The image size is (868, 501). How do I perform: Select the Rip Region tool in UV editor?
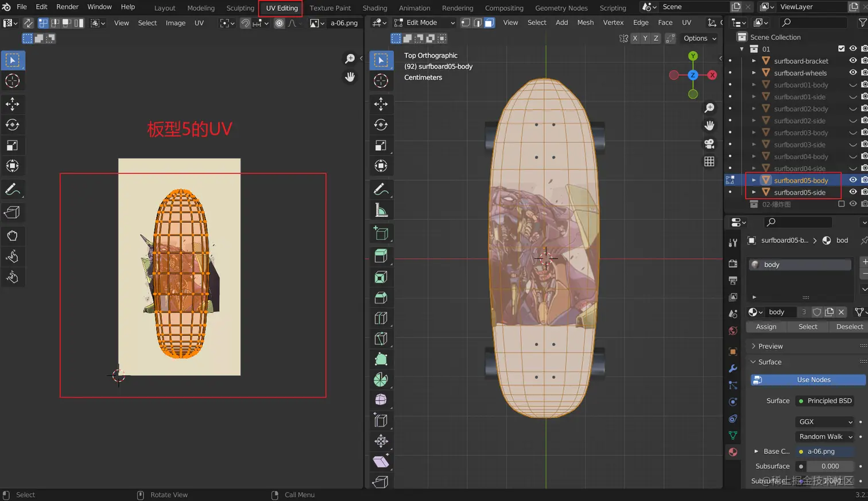click(12, 212)
